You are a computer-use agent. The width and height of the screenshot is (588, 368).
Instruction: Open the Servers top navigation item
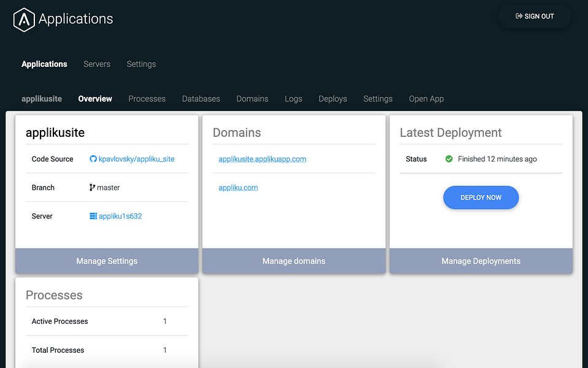coord(97,64)
